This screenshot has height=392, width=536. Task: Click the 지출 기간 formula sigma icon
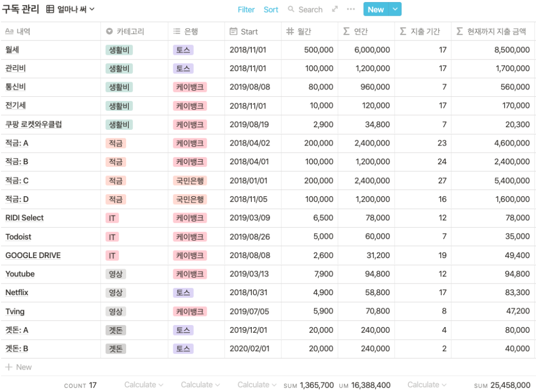click(403, 31)
